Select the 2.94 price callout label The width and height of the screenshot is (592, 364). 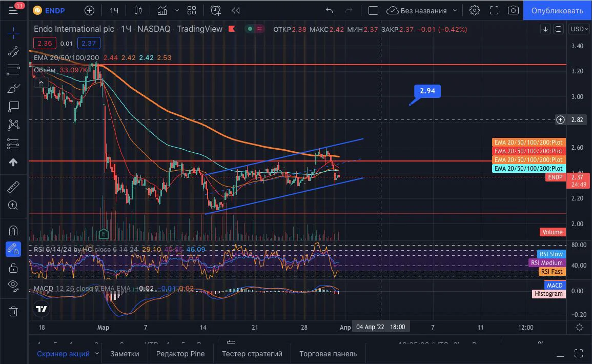(427, 91)
